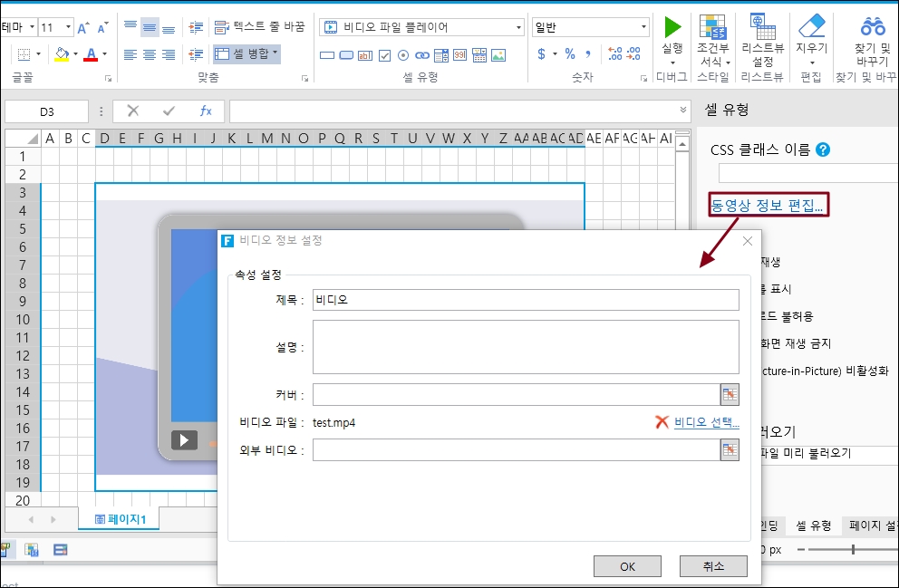The image size is (899, 588).
Task: Click the cover image picker icon
Action: pyautogui.click(x=730, y=394)
